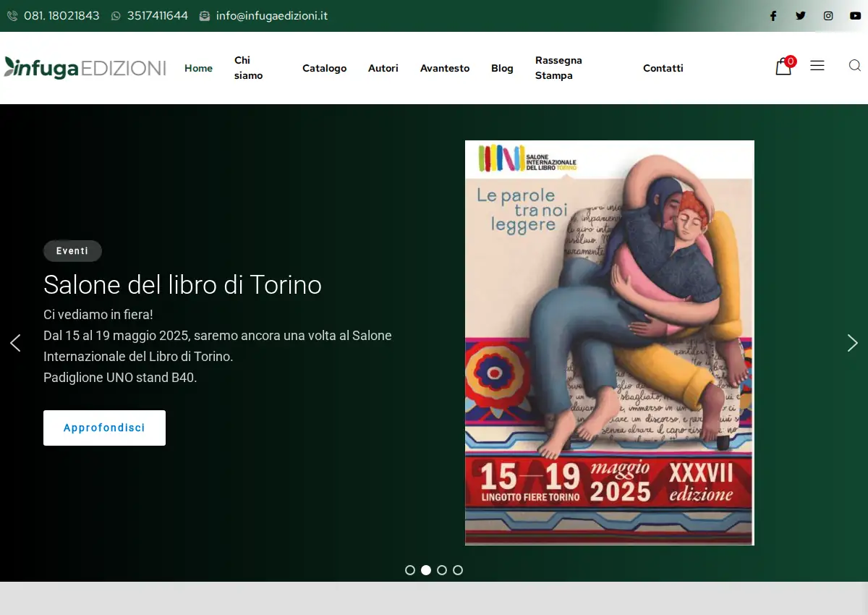Open the Twitter profile icon
The width and height of the screenshot is (868, 615).
(x=800, y=16)
